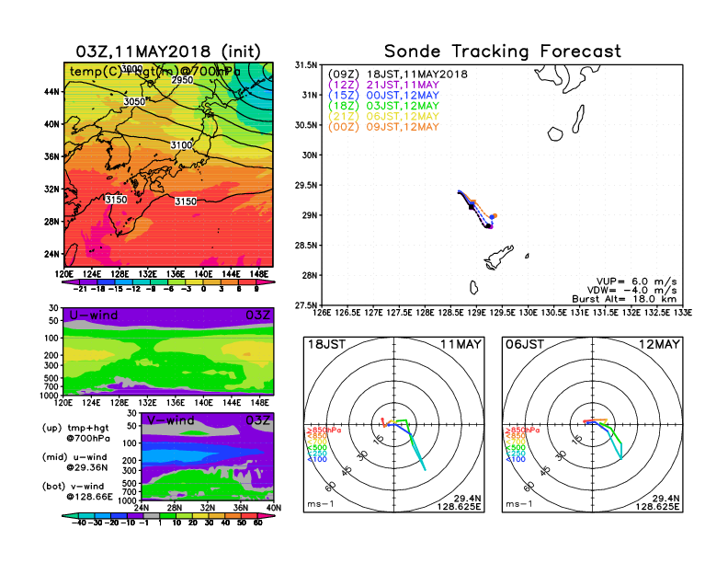Click the "VUP= 6.0 m/s" value
Screen dimensions: 728x563
[636, 281]
